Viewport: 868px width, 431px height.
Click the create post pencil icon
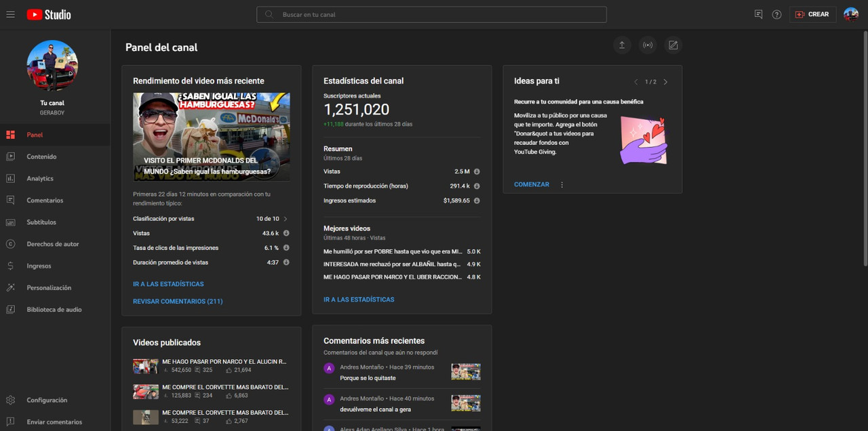[673, 45]
